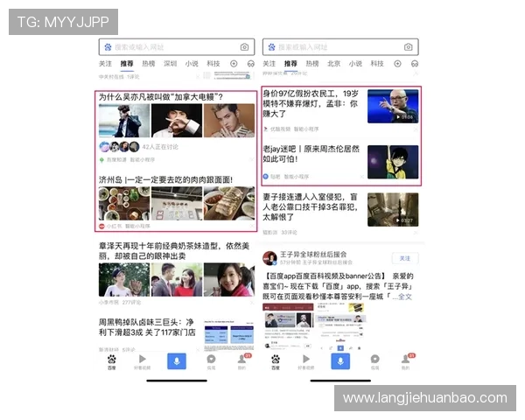Image resolution: width=525 pixels, height=420 pixels.
Task: Tap the blue microphone button on left phone
Action: [177, 361]
